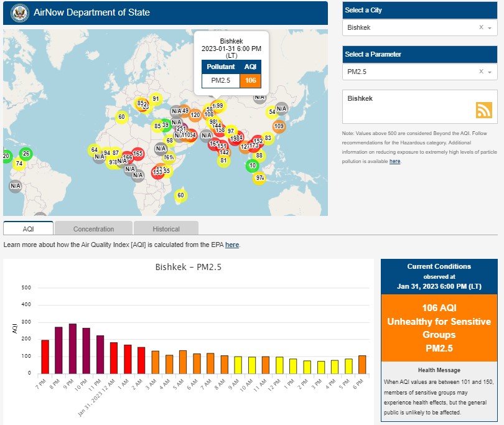Select the yellow map marker showing 74

click(19, 164)
